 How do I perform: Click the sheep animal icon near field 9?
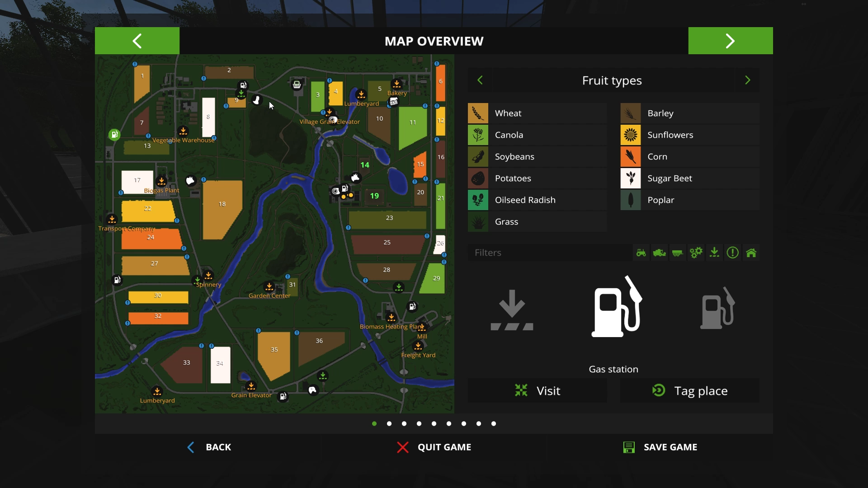(x=257, y=100)
